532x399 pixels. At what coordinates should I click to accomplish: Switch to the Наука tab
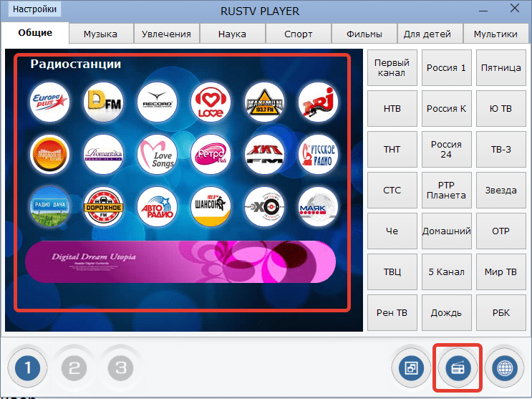(232, 34)
